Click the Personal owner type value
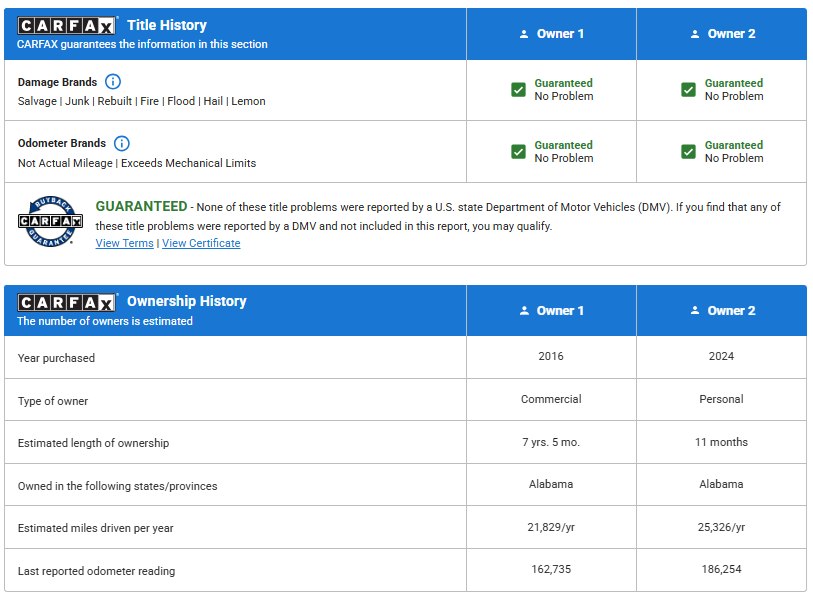The image size is (813, 600). pyautogui.click(x=721, y=399)
